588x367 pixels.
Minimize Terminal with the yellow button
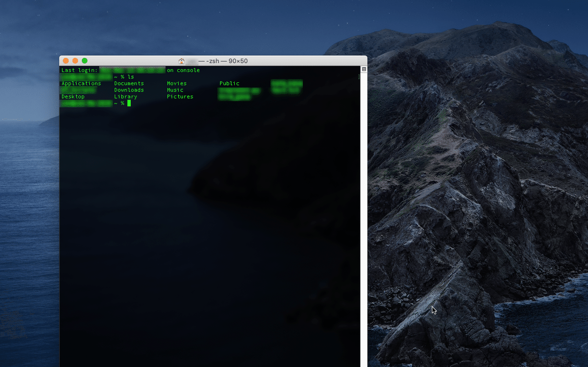coord(75,61)
